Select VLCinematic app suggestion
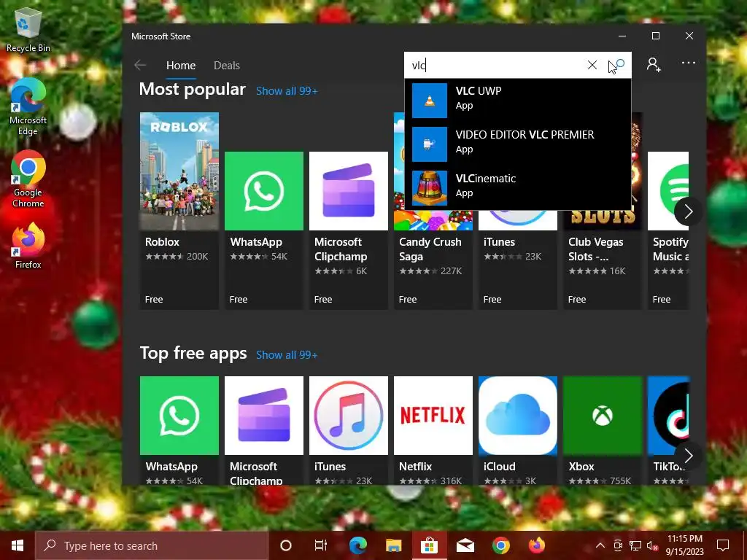The image size is (747, 560). [x=518, y=187]
